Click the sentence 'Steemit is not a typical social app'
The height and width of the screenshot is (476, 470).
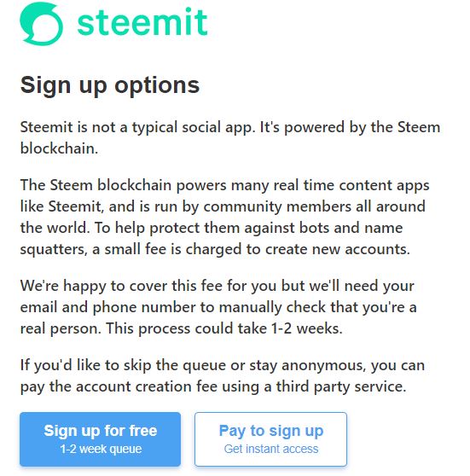[x=137, y=127]
